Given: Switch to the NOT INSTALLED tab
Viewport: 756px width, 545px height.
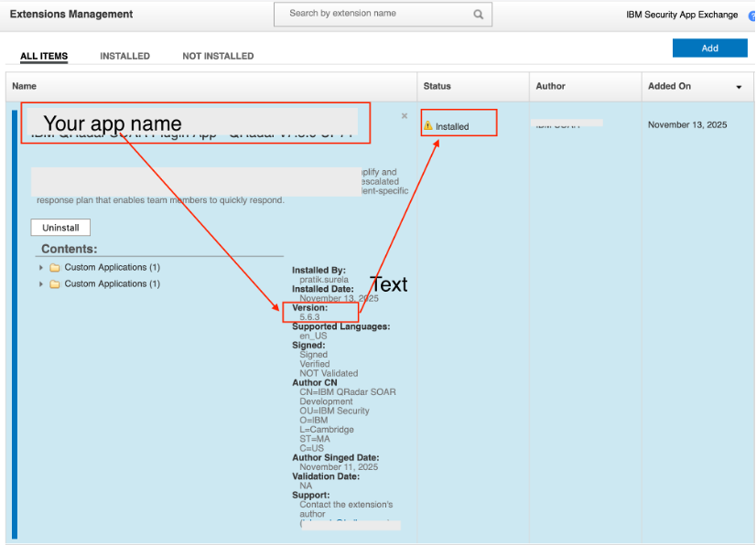Looking at the screenshot, I should tap(218, 56).
